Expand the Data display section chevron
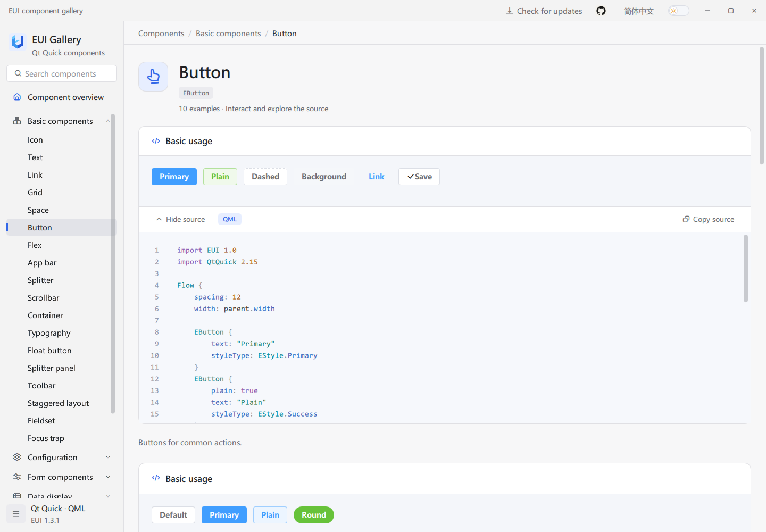766x532 pixels. 108,496
